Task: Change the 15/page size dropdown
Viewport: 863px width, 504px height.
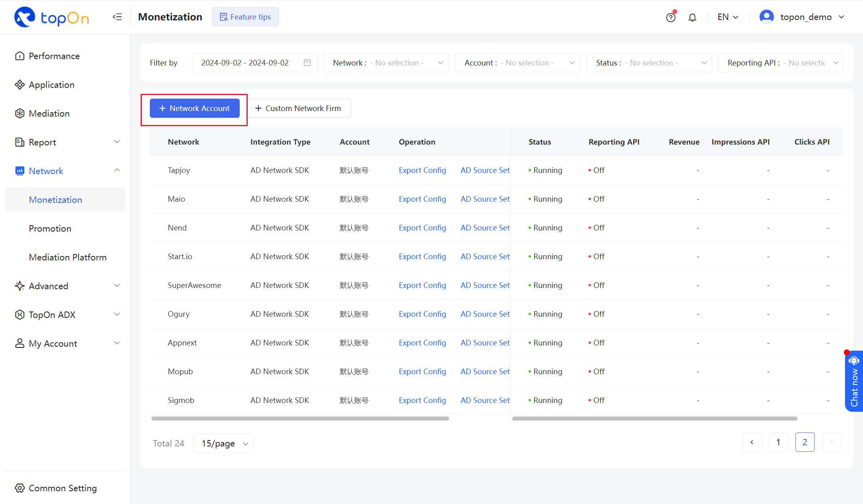Action: point(223,443)
